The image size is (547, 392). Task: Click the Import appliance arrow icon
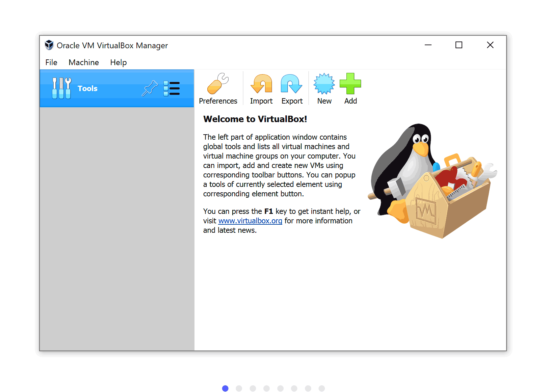pyautogui.click(x=261, y=84)
